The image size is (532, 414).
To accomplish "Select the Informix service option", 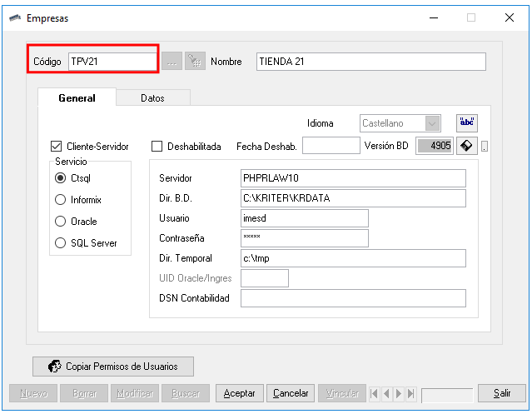I will tap(60, 200).
